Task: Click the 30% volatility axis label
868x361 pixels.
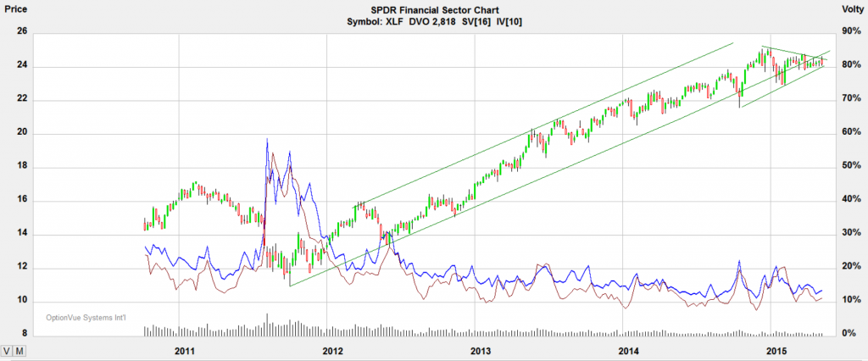Action: coord(851,232)
